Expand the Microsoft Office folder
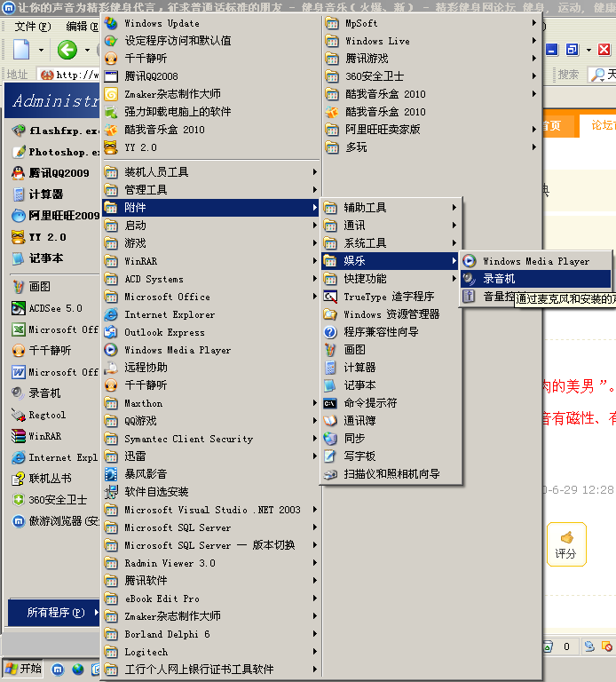 (x=211, y=297)
